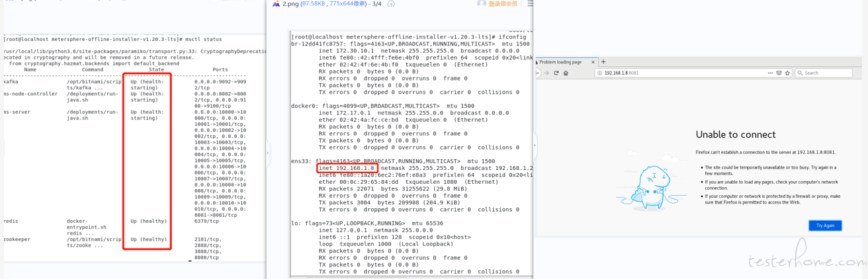This screenshot has width=868, height=279.
Task: Click the 'ms-server' row name
Action: point(17,112)
